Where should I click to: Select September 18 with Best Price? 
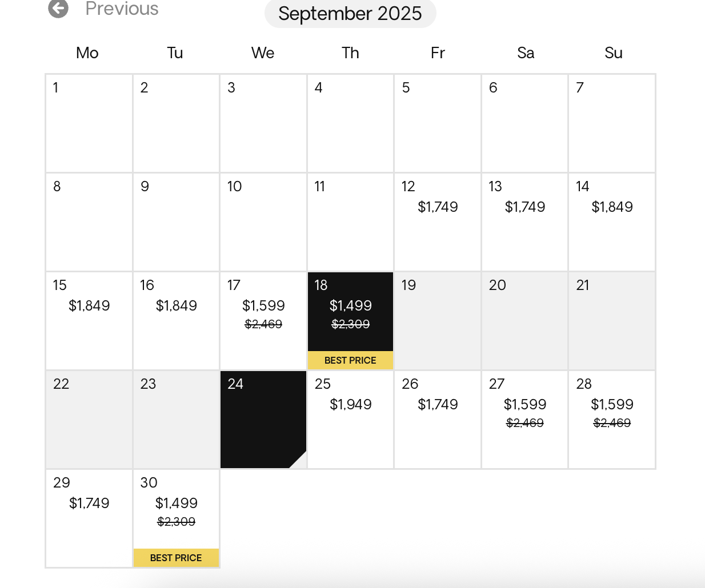pos(350,321)
